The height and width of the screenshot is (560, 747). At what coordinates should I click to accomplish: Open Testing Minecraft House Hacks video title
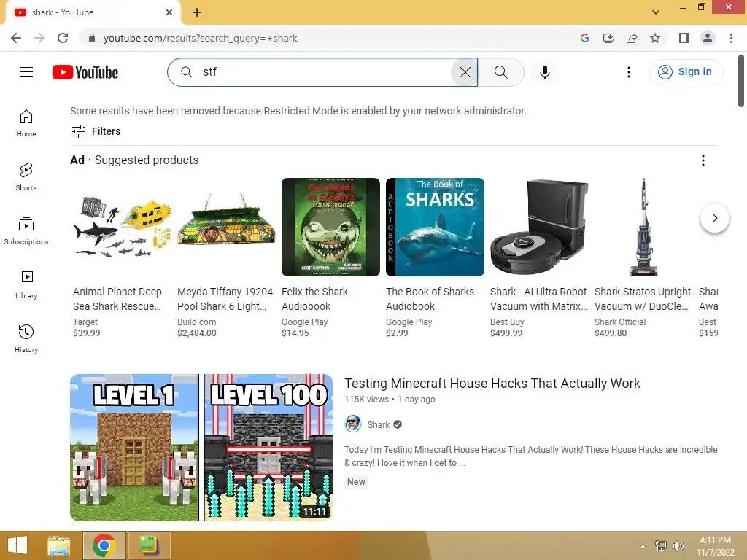click(492, 384)
